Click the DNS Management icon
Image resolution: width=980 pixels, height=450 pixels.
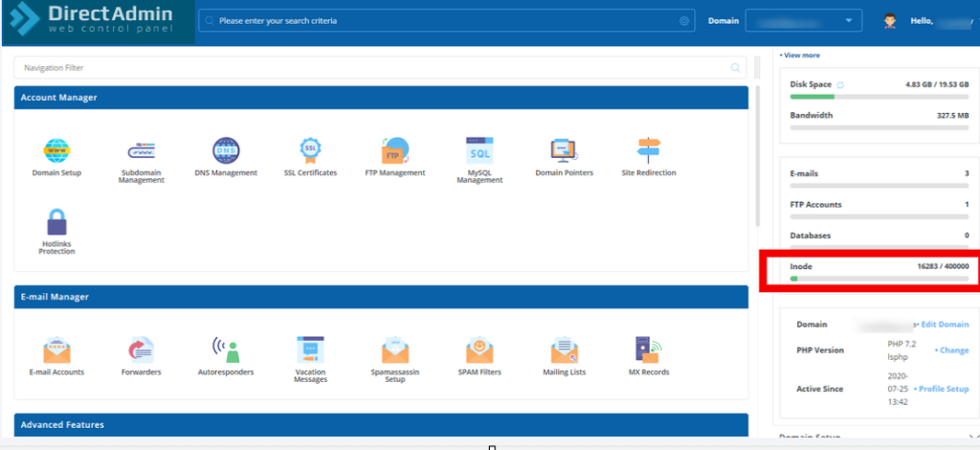[x=226, y=151]
